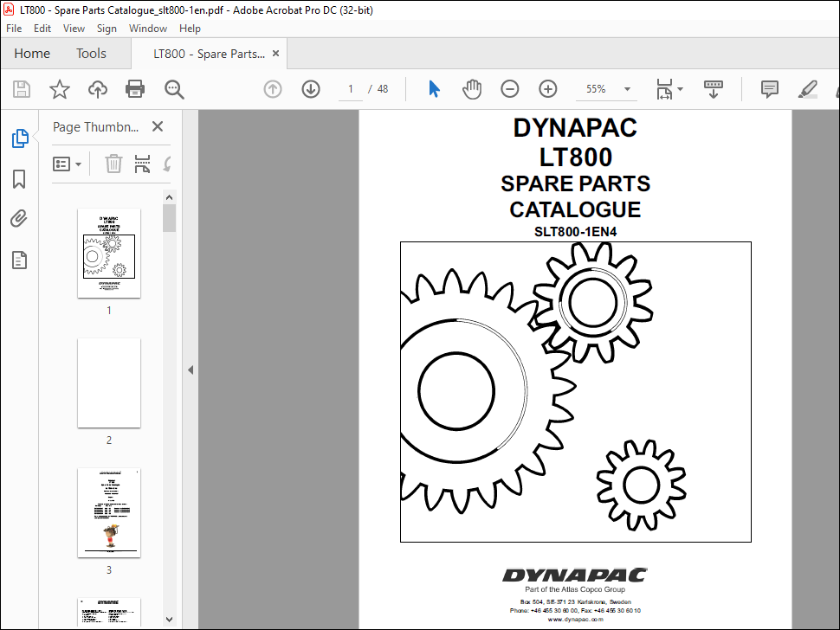Viewport: 840px width, 630px height.
Task: Open the Page Thumbnails side panel icon
Action: (x=20, y=138)
